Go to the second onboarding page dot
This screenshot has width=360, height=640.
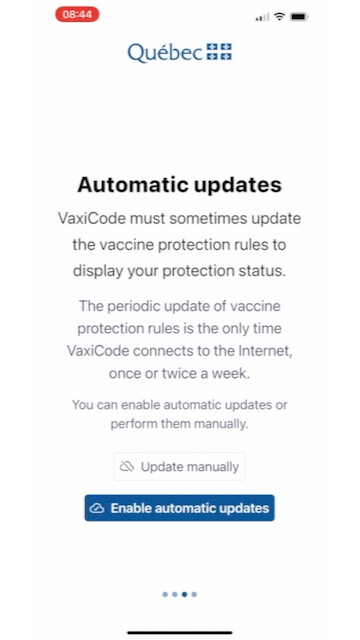(x=175, y=594)
